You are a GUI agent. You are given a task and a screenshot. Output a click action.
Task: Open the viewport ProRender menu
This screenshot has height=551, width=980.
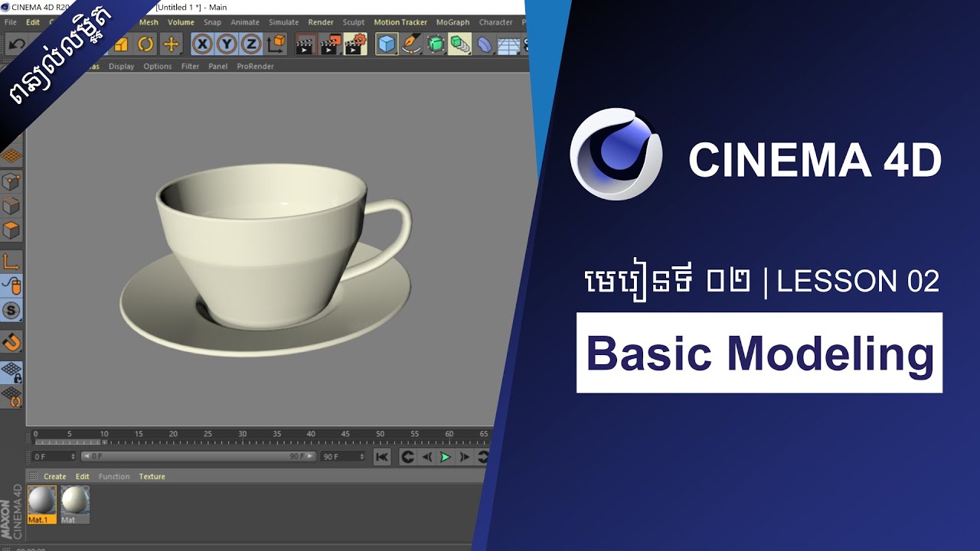tap(255, 67)
